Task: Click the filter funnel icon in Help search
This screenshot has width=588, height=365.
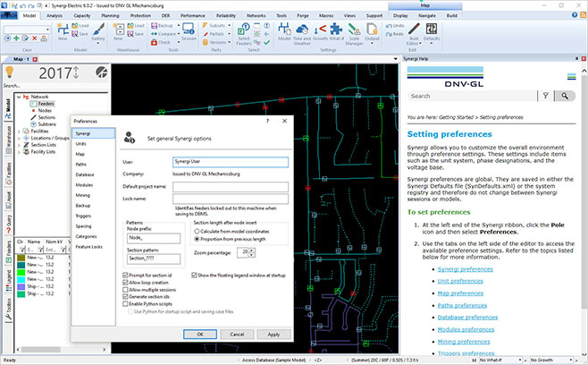Action: point(546,96)
